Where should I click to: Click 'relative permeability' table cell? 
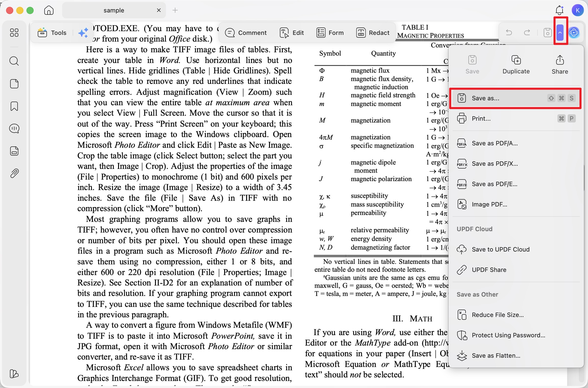[380, 230]
